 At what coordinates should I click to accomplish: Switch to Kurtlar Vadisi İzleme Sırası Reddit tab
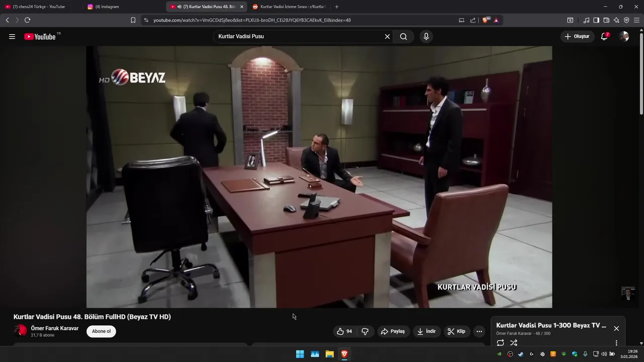(x=289, y=7)
